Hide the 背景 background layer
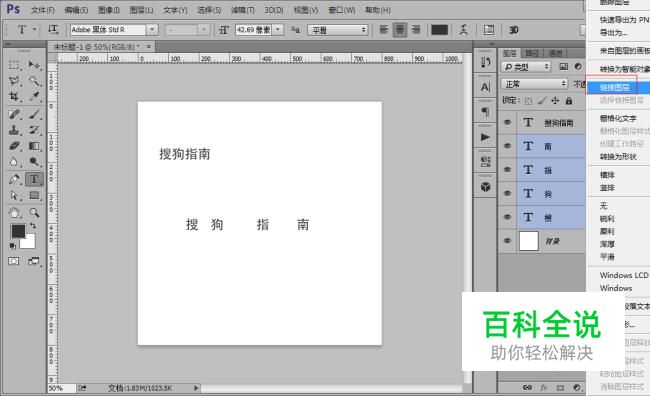650x396 pixels. (507, 241)
